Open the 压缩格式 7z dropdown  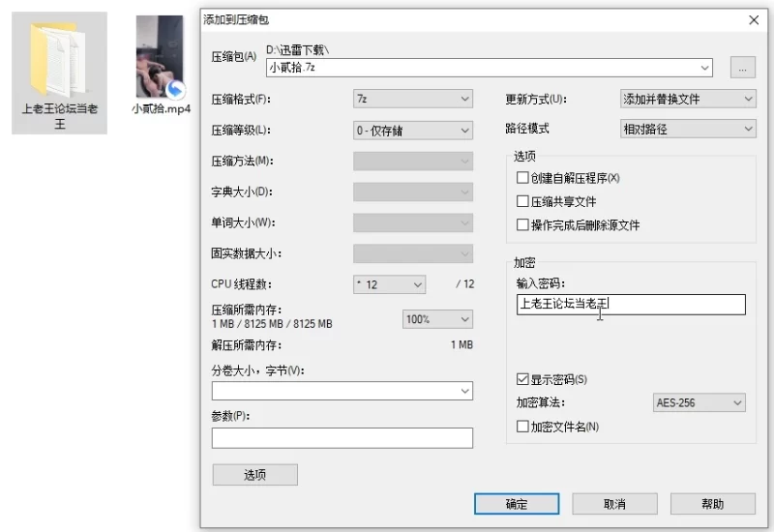click(x=413, y=99)
